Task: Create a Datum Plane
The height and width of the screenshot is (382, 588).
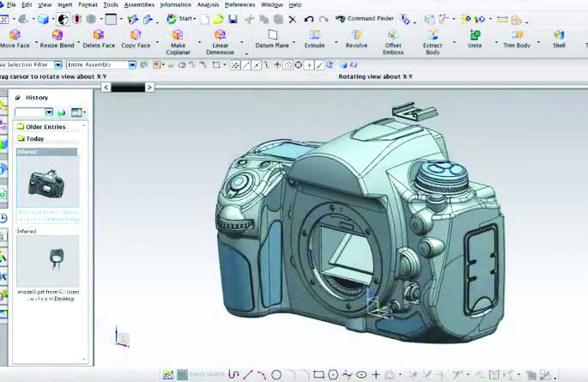Action: click(x=272, y=39)
